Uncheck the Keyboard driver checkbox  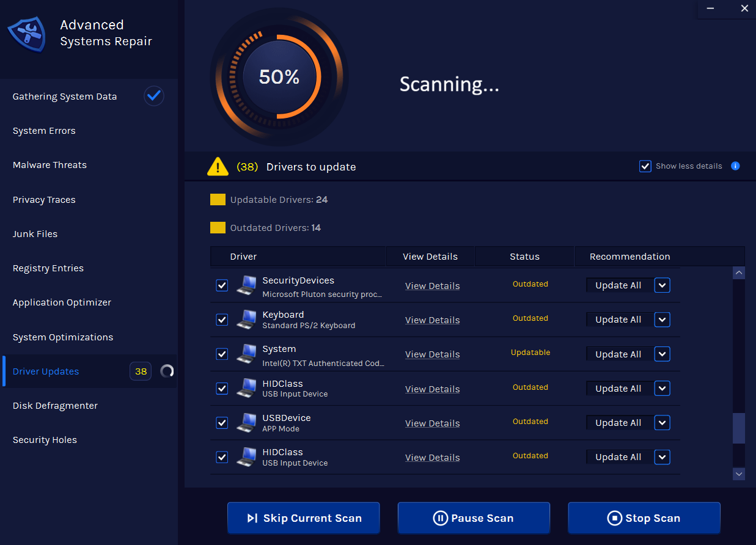222,320
